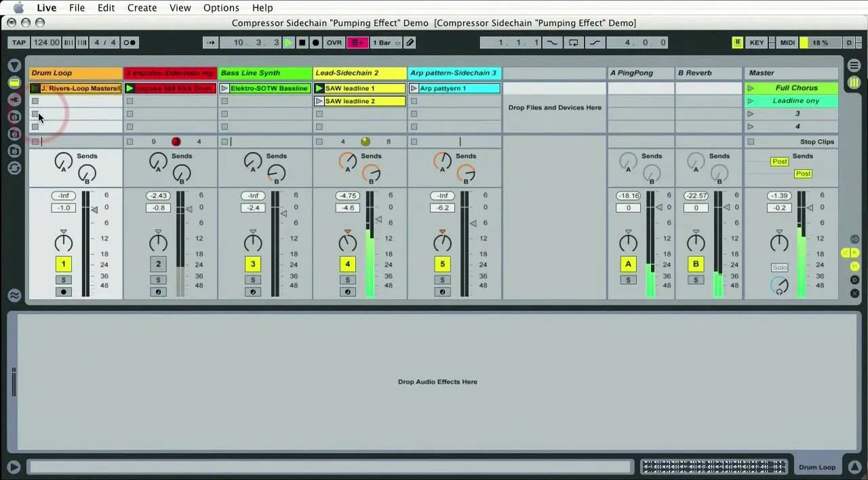Screen dimensions: 868x480
Task: Arm the Drum Loop track for recording
Action: 64,292
